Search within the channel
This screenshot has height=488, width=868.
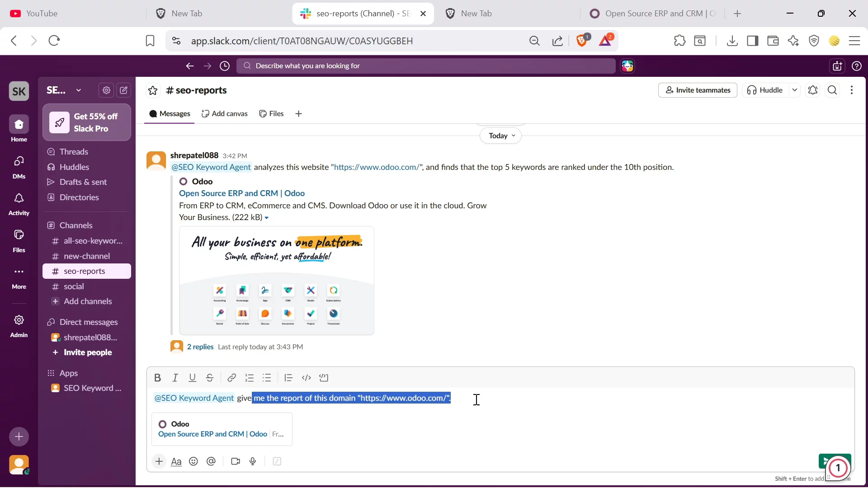coord(833,90)
